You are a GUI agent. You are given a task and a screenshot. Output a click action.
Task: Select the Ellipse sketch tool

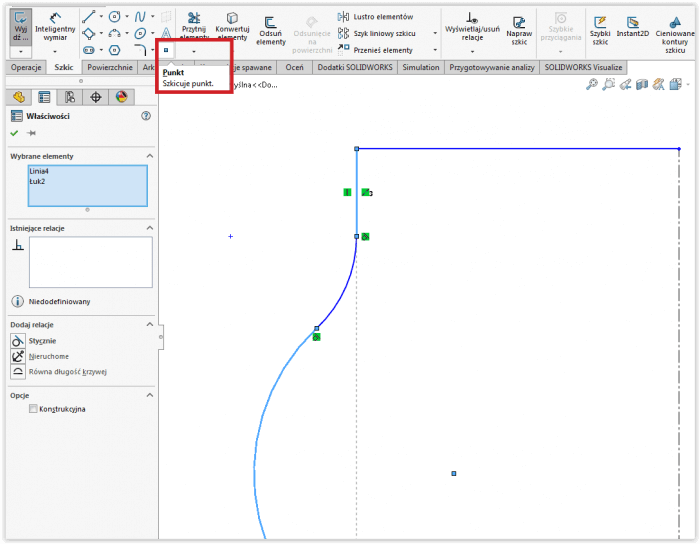(x=140, y=33)
